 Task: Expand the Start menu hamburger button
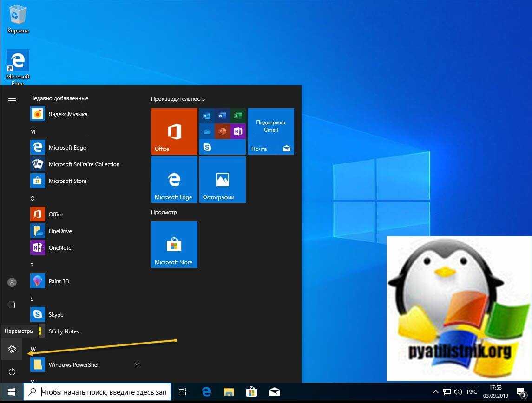tap(12, 98)
